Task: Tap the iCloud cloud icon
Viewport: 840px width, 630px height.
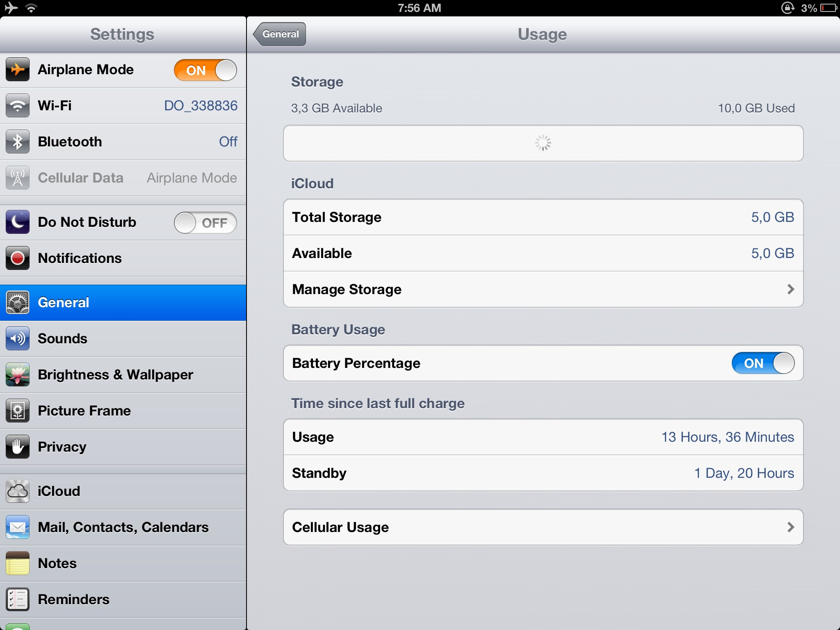Action: (17, 491)
